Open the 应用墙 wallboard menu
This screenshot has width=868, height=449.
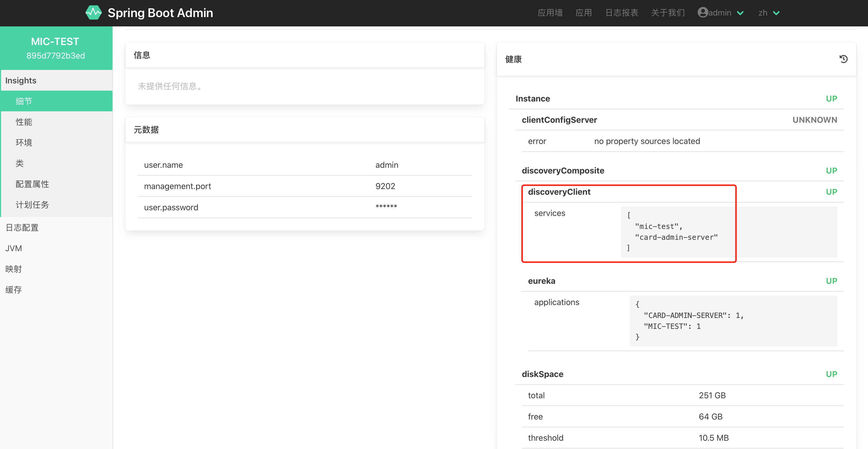(x=550, y=13)
